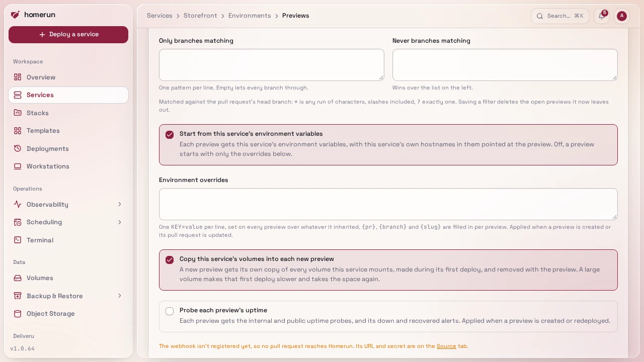Open the Stacks folder icon
The image size is (644, 362).
[x=18, y=113]
